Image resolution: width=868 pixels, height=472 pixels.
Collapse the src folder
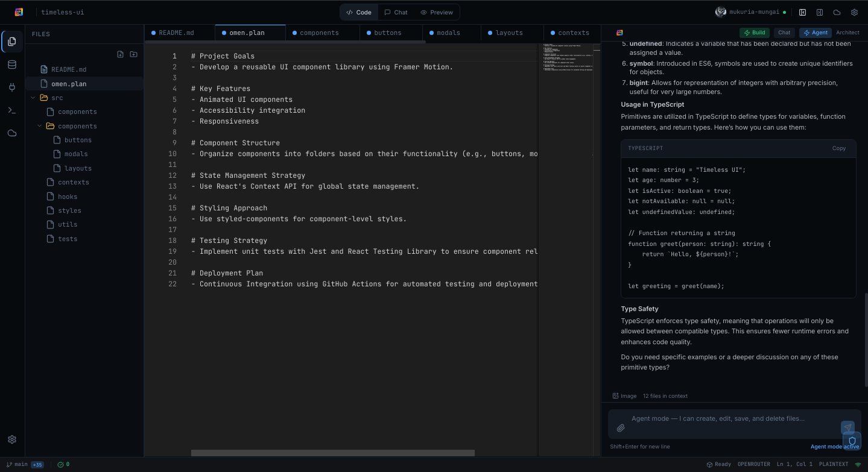click(34, 97)
